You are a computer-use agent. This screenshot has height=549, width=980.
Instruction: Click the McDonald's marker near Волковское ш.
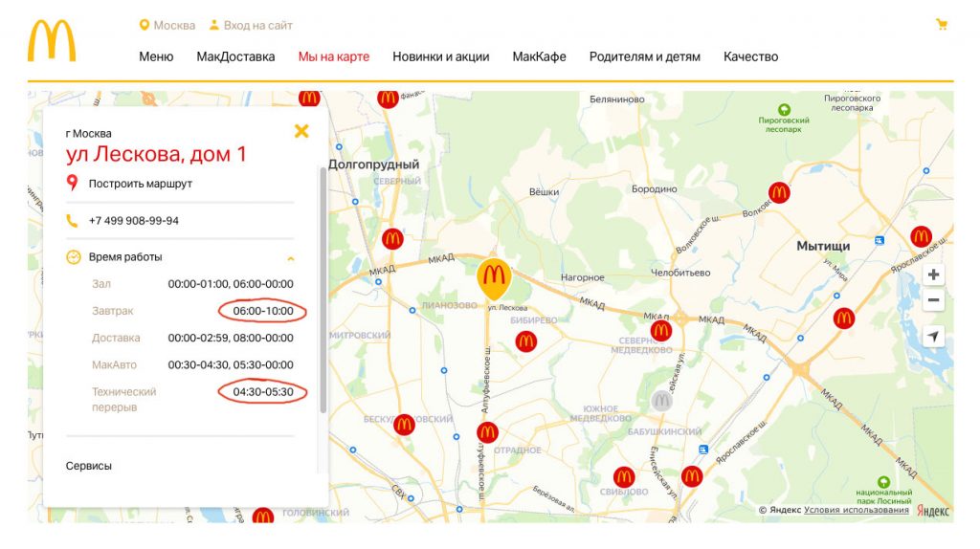click(779, 192)
